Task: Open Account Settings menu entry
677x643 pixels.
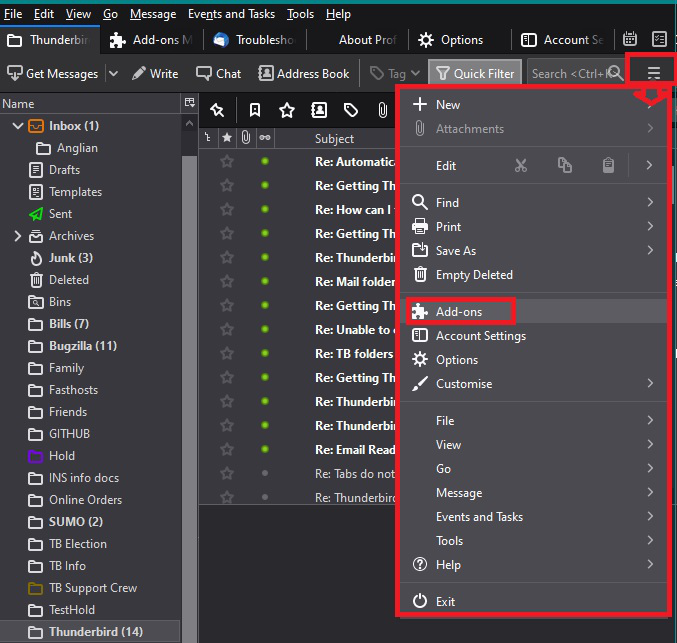Action: (x=480, y=336)
